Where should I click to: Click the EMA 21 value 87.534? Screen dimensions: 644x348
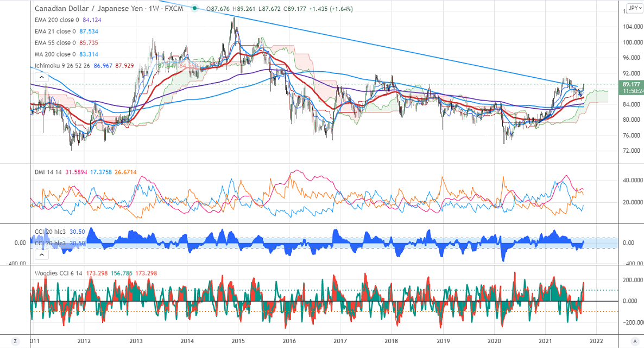pyautogui.click(x=89, y=31)
